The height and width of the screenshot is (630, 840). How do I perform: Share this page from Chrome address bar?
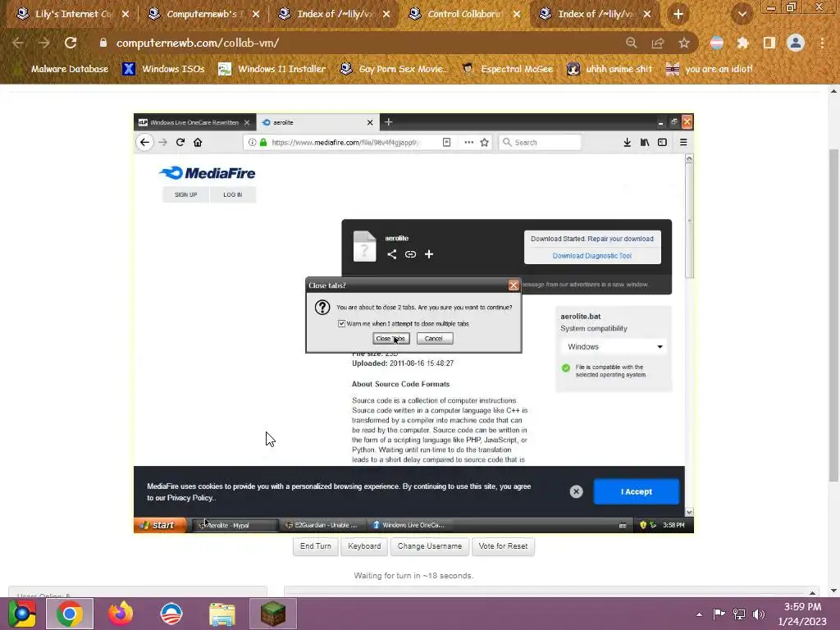click(658, 43)
